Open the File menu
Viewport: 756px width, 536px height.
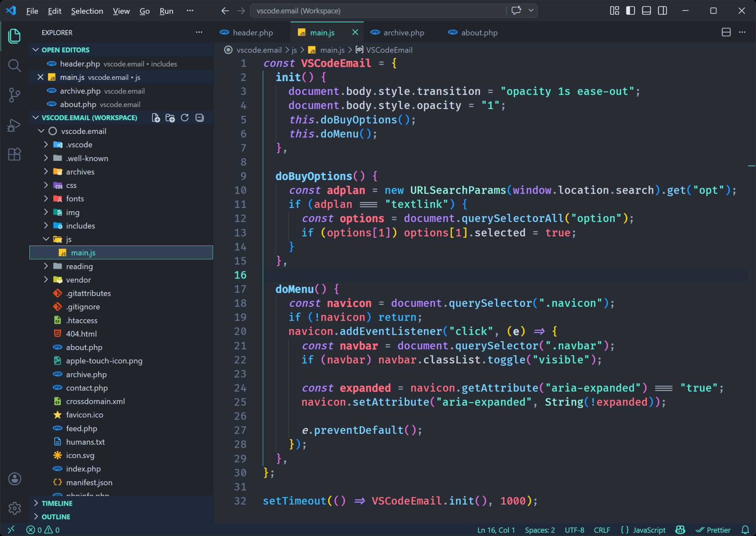[x=32, y=11]
